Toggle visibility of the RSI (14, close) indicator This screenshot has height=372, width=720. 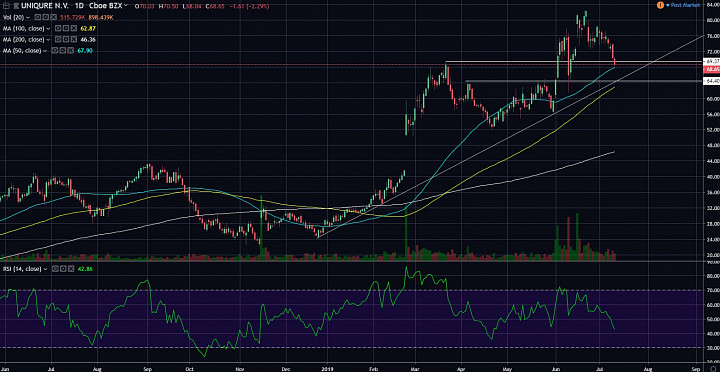click(55, 269)
